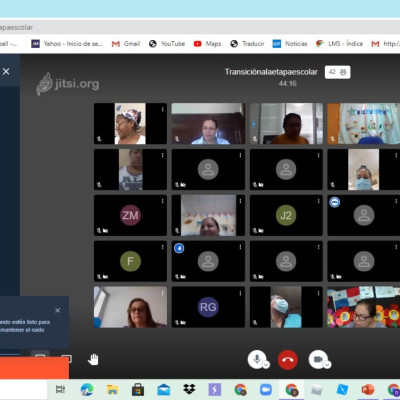Image resolution: width=400 pixels, height=400 pixels.
Task: Click the red hang-up call button
Action: pyautogui.click(x=288, y=360)
